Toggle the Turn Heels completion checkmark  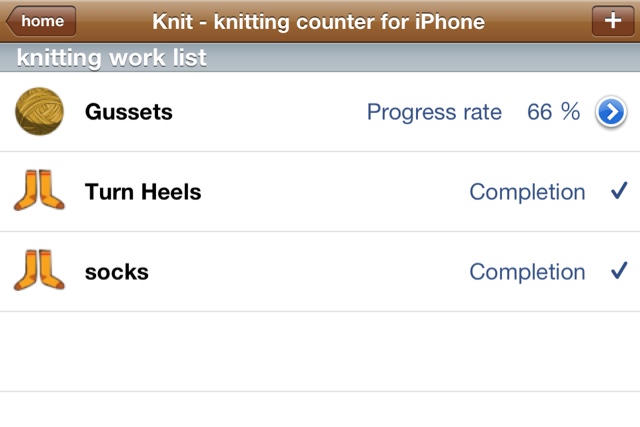tap(618, 192)
